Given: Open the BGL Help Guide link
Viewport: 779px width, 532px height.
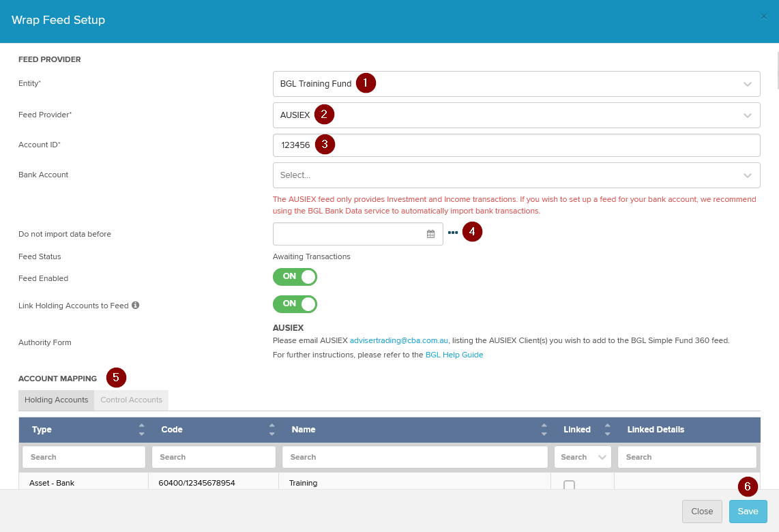Looking at the screenshot, I should [454, 355].
